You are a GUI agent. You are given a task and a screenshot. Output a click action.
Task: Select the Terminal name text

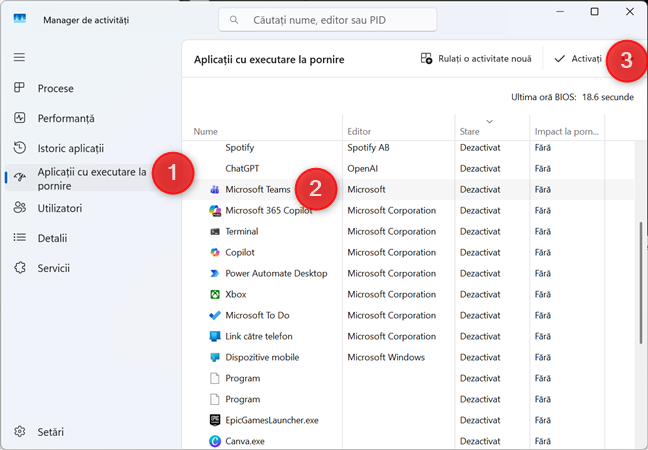242,231
